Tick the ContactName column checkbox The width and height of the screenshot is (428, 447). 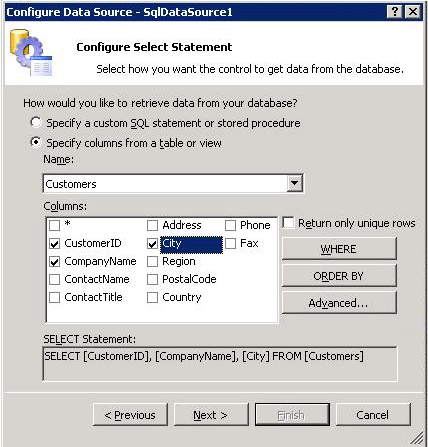(x=54, y=279)
